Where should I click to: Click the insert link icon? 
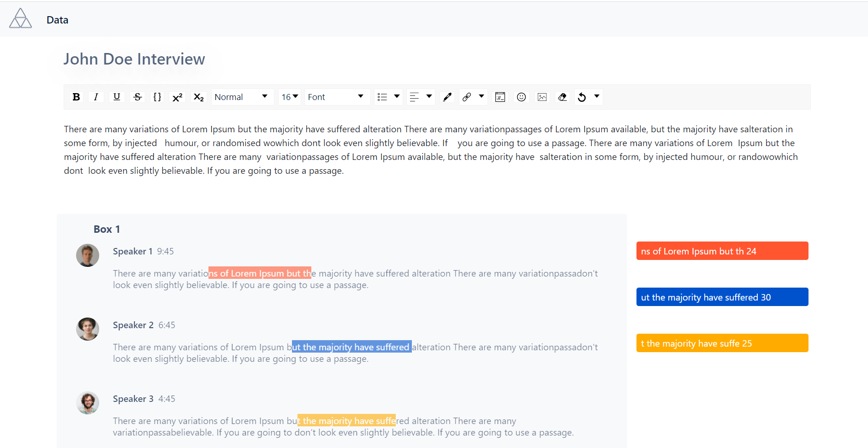point(467,97)
